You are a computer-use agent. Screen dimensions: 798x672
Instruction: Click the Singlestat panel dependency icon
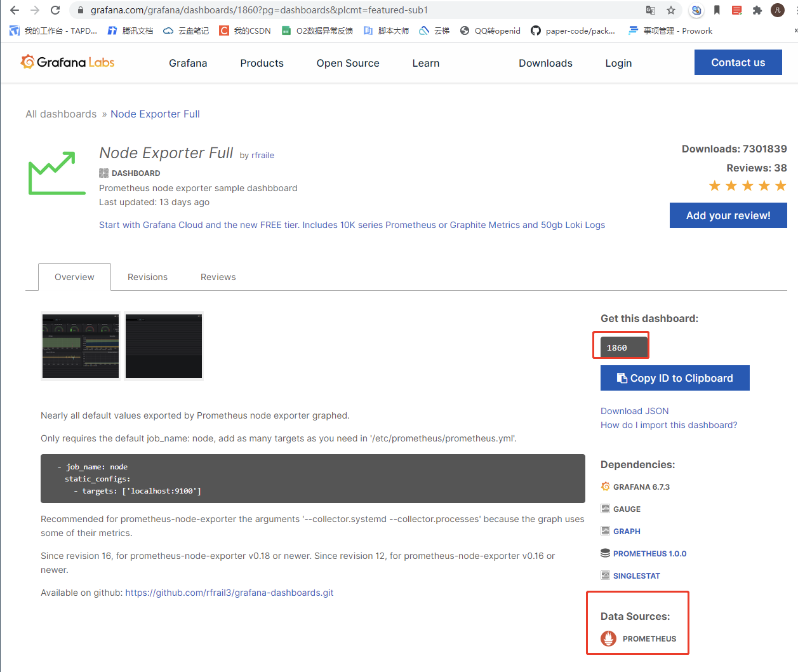click(605, 575)
